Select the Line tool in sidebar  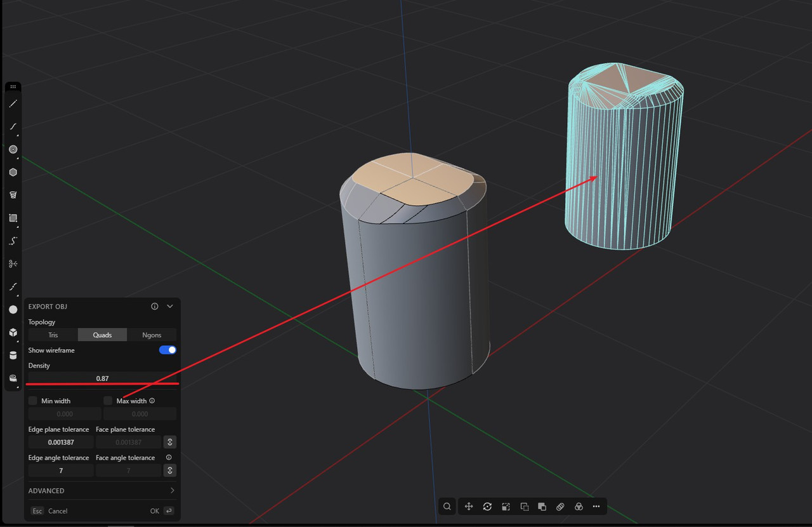(x=13, y=103)
